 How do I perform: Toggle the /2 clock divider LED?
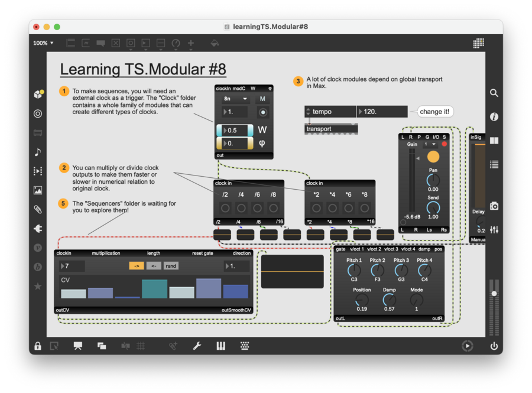[225, 208]
